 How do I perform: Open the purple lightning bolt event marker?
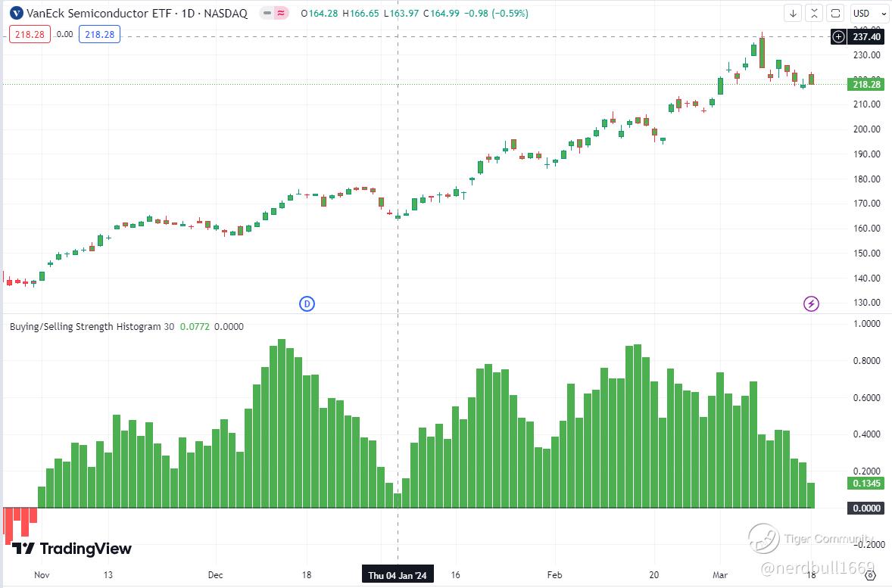click(x=811, y=303)
